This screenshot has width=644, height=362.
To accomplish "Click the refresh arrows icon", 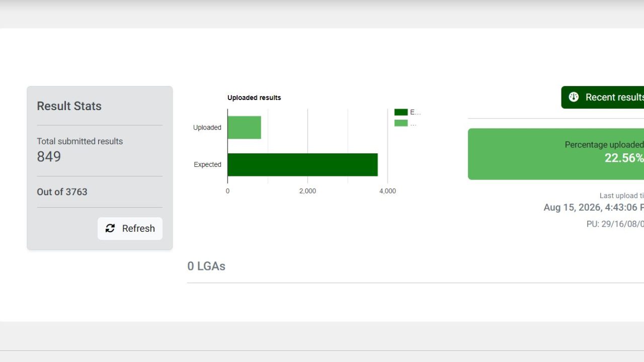I will tap(110, 228).
